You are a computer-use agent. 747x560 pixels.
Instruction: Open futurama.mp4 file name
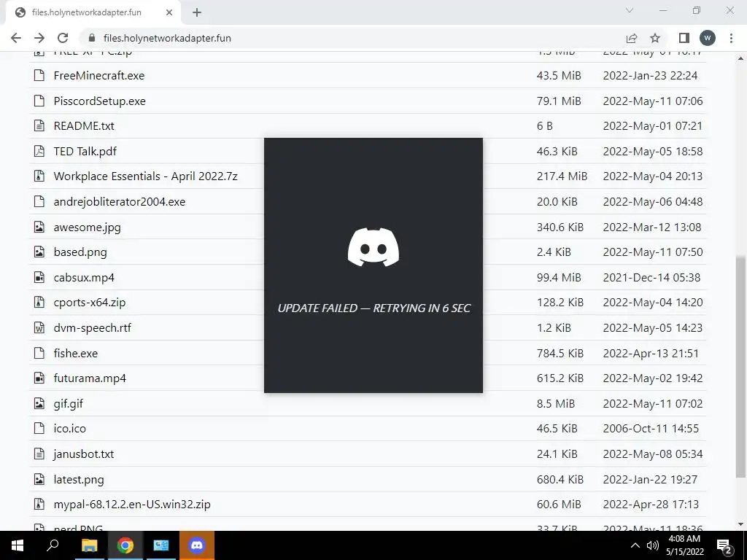90,378
